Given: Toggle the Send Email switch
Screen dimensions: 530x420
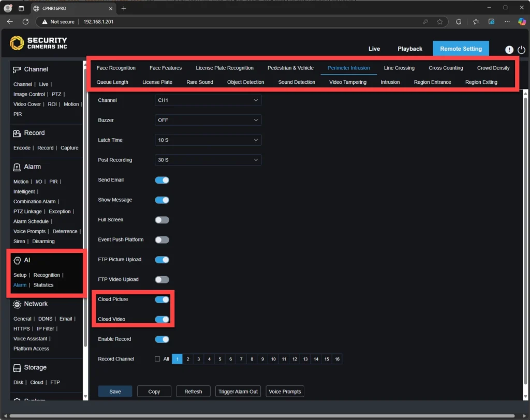Looking at the screenshot, I should [162, 180].
